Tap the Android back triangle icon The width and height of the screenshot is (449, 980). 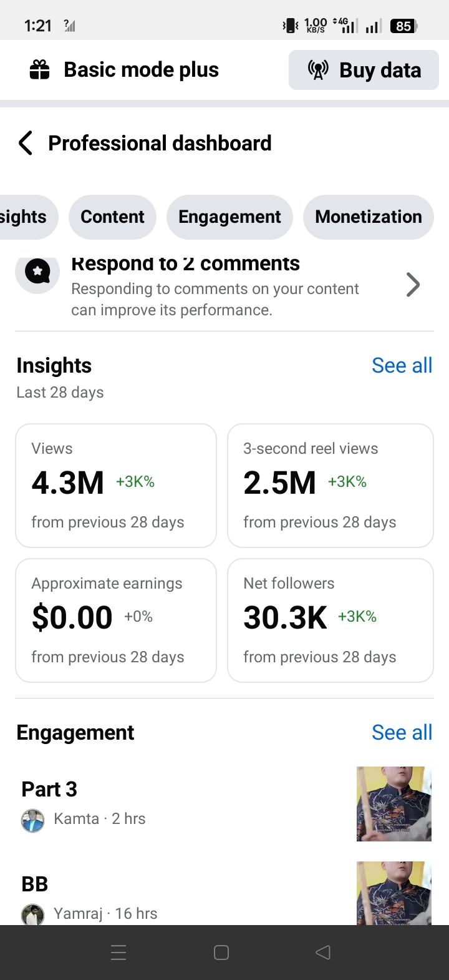coord(323,953)
